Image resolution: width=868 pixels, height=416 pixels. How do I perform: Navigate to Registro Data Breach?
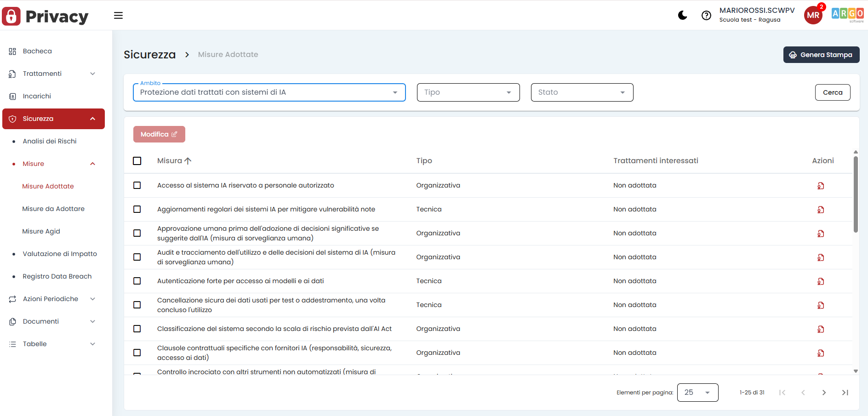click(57, 276)
